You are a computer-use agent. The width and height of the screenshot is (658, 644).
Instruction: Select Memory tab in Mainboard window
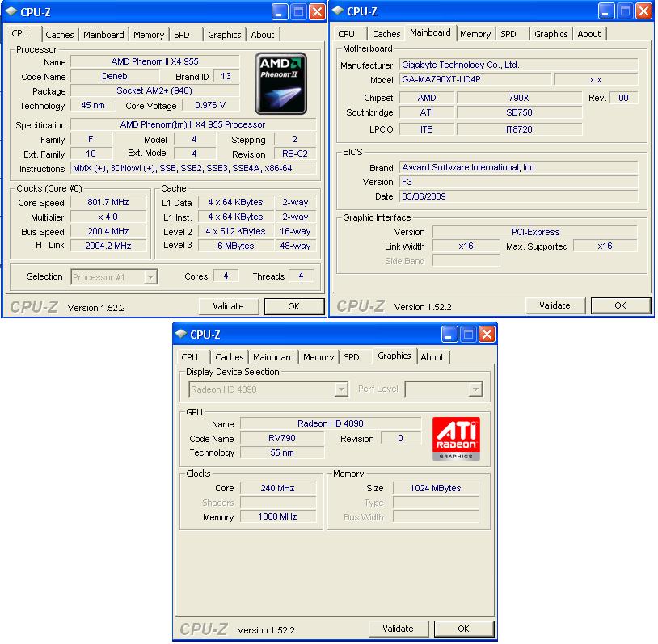point(475,34)
